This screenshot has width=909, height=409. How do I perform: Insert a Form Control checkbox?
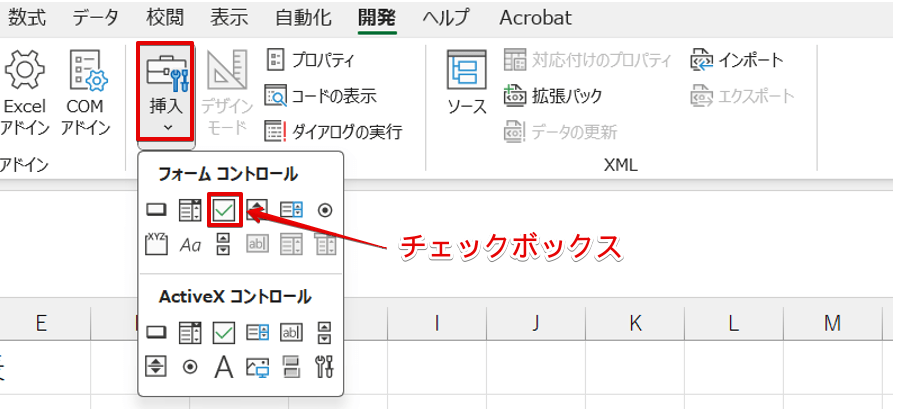pyautogui.click(x=224, y=210)
